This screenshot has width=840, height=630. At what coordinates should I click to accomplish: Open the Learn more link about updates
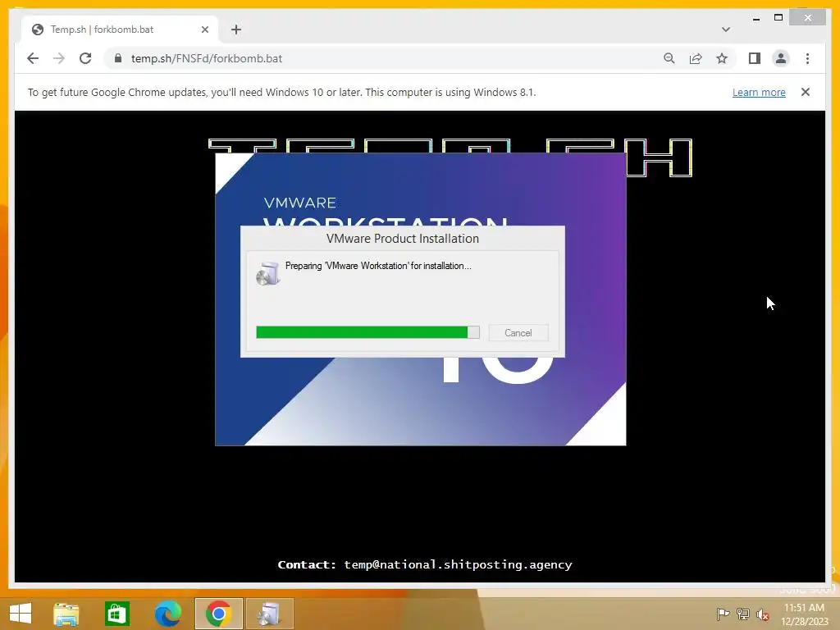tap(759, 92)
